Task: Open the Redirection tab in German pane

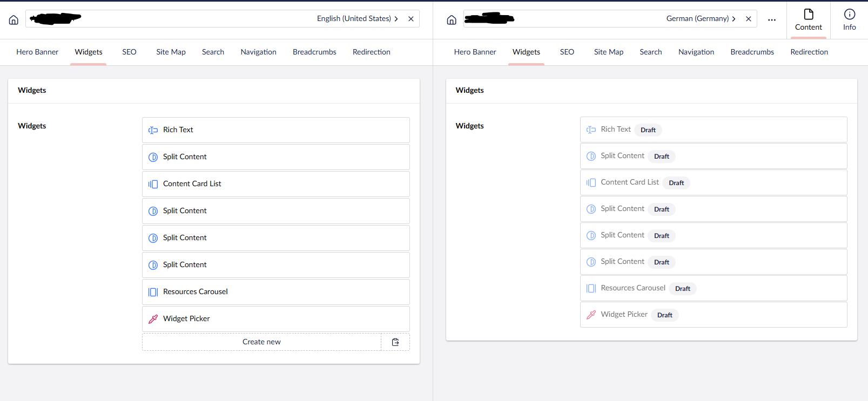Action: pos(809,52)
